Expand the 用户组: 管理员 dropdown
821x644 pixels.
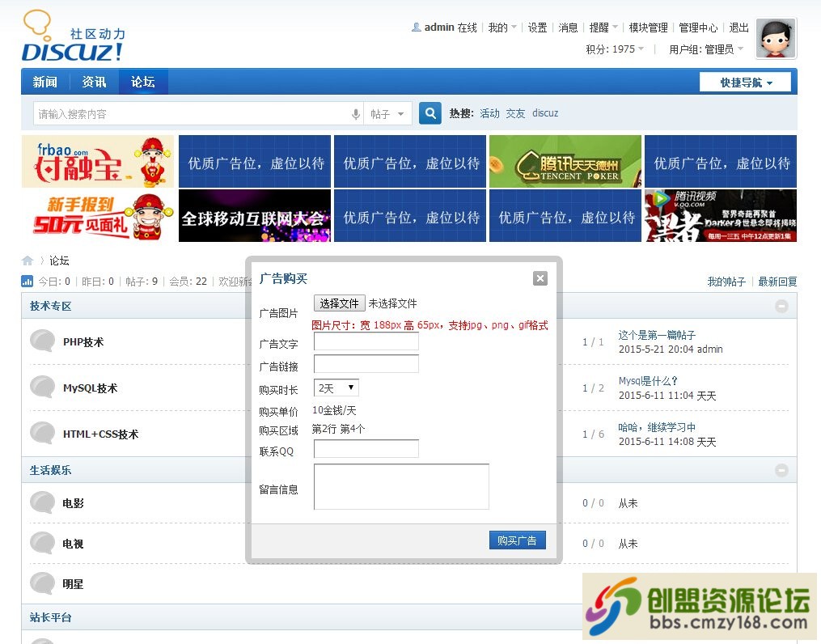(706, 49)
